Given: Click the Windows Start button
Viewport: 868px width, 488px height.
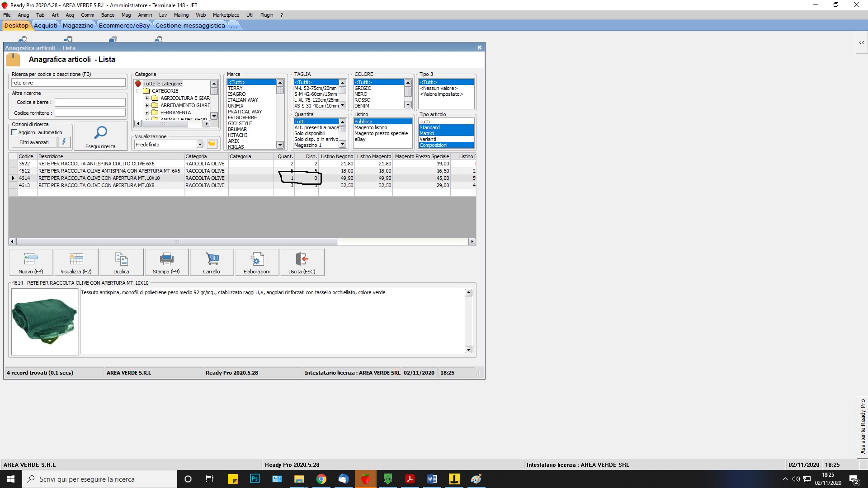Looking at the screenshot, I should pyautogui.click(x=11, y=479).
